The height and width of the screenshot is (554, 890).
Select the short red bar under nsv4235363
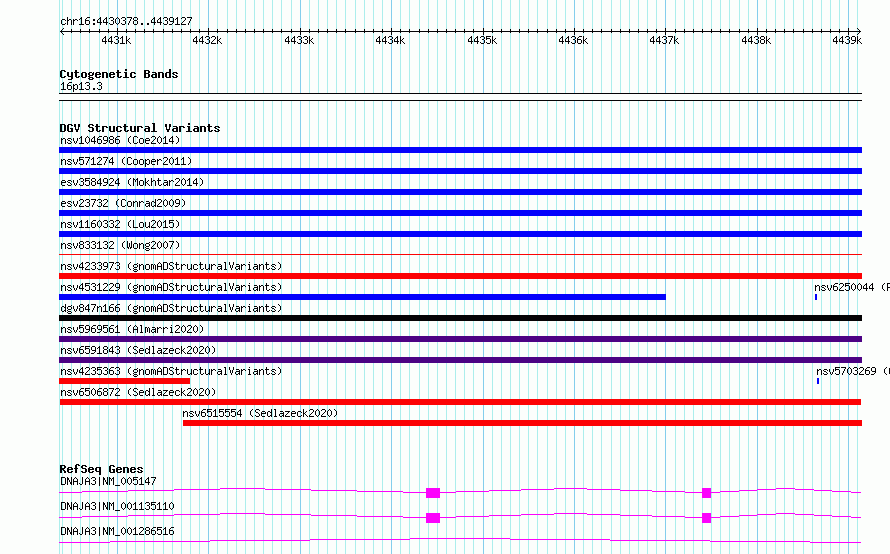click(x=124, y=381)
